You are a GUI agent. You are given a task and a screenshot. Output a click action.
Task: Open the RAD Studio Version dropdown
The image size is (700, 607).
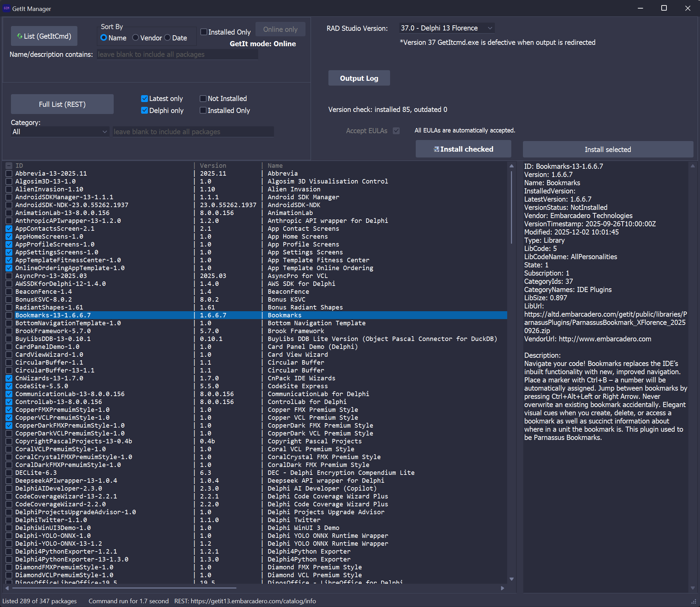(447, 28)
